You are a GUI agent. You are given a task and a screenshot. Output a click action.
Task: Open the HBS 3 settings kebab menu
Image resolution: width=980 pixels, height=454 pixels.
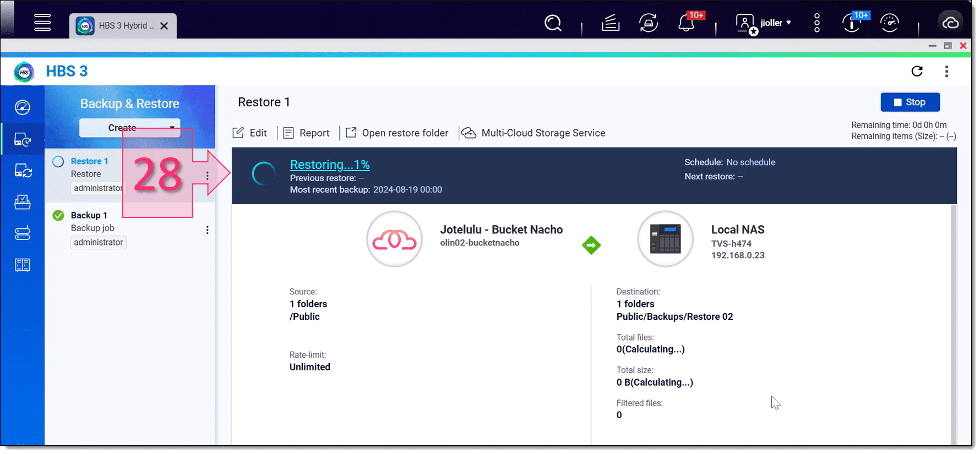pos(947,71)
